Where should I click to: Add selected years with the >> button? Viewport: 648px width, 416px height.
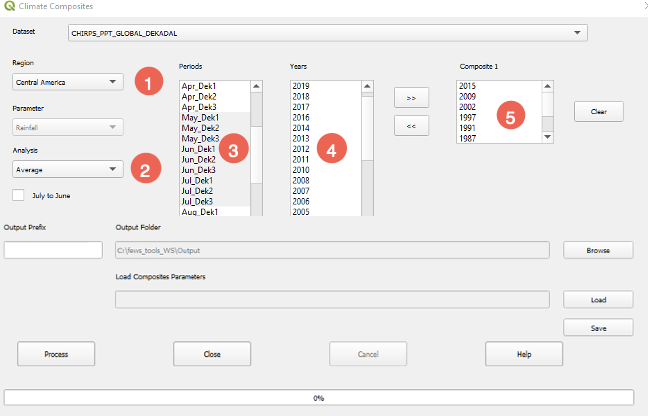pos(410,98)
